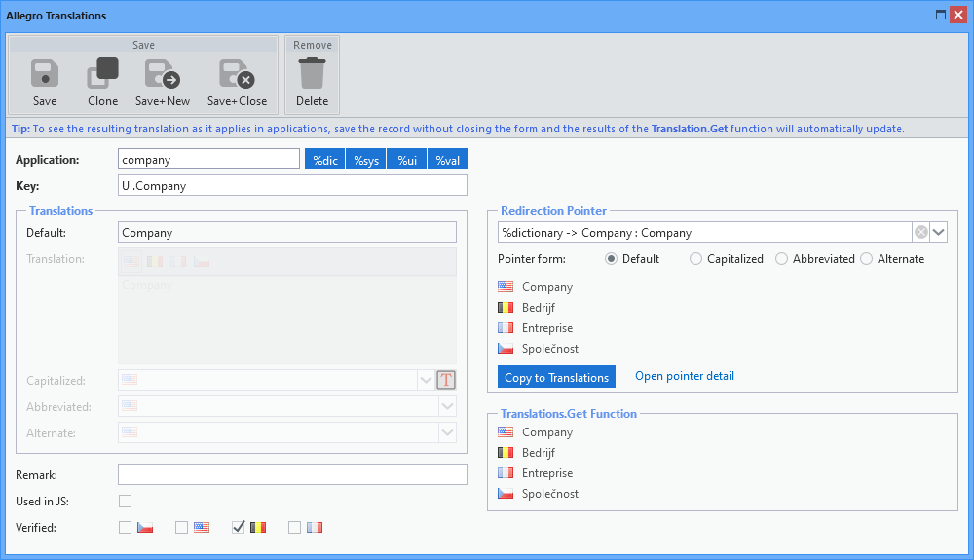
Task: Click the Key field containing UI.Company
Action: tap(292, 186)
